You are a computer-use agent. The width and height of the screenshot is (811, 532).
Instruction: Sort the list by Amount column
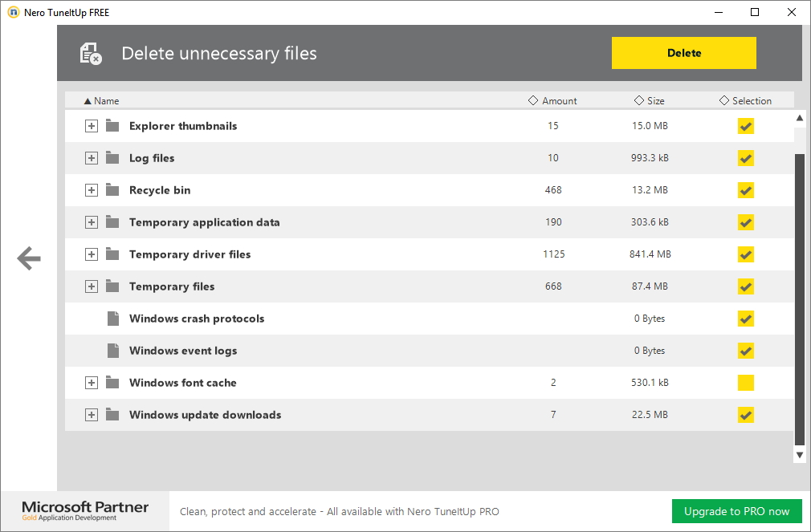coord(553,101)
